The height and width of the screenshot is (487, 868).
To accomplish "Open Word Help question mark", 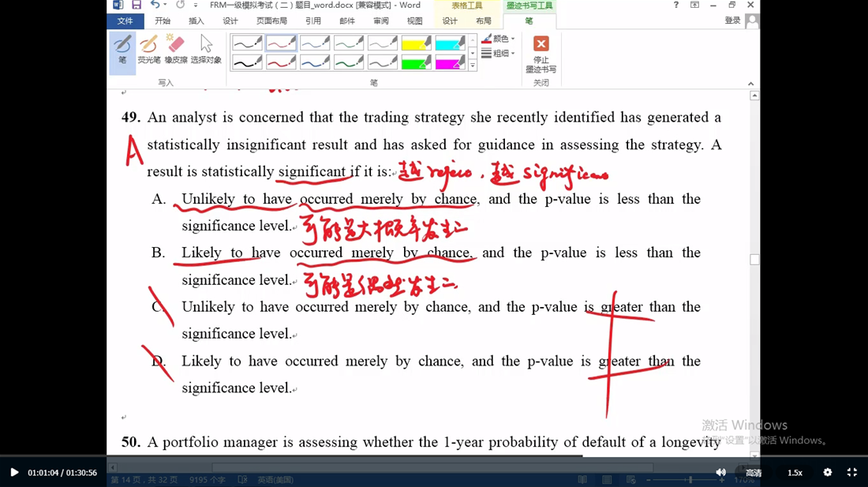I will (x=676, y=5).
